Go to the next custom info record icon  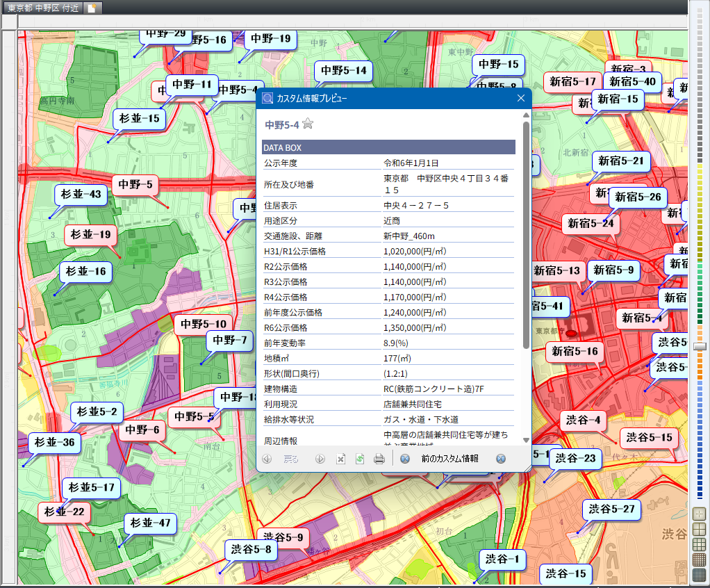coord(501,459)
